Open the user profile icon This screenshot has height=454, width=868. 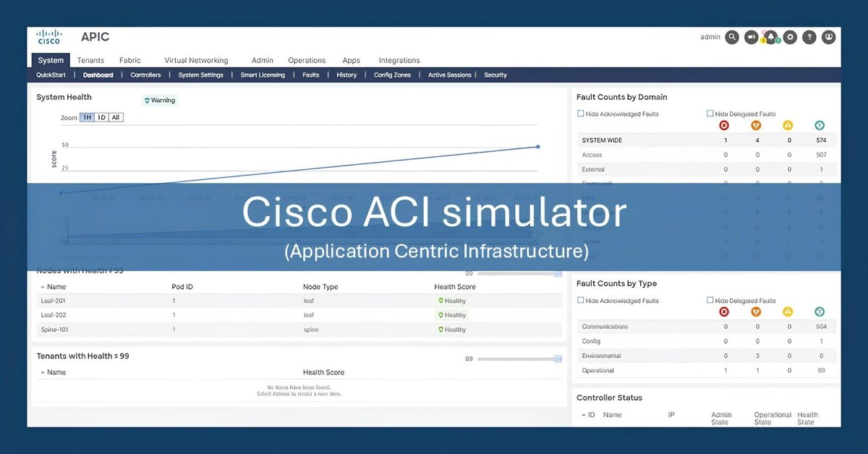(x=828, y=37)
